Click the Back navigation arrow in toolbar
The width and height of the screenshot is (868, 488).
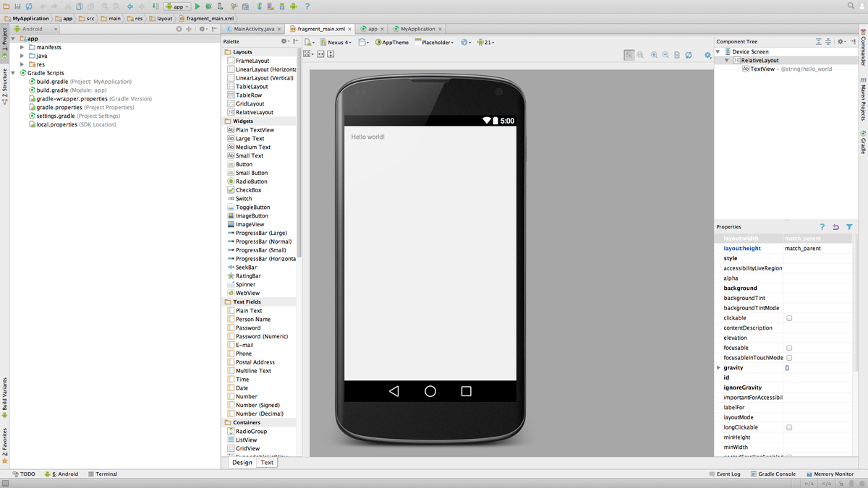[130, 7]
